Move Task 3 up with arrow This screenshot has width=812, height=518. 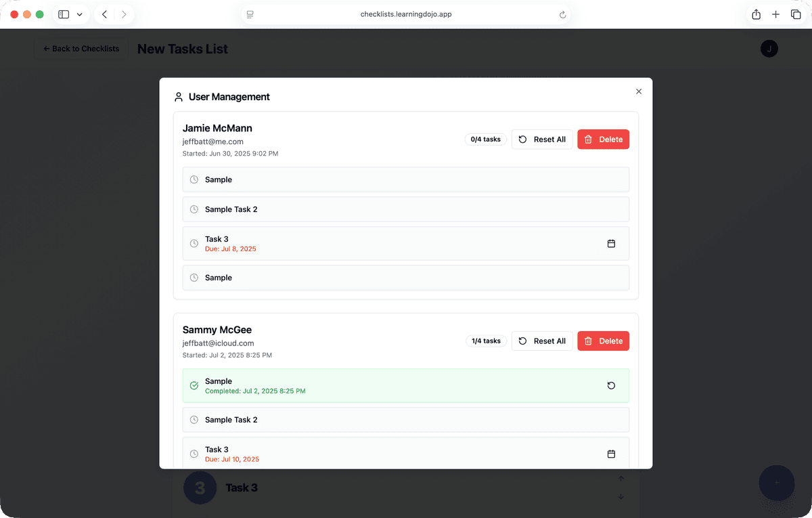(x=621, y=479)
